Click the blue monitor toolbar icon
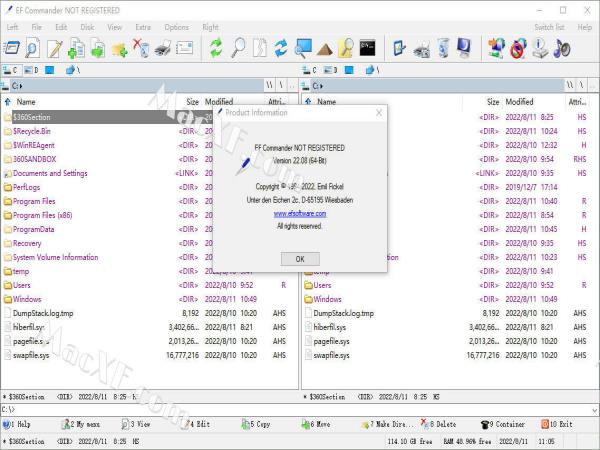This screenshot has height=450, width=600. click(x=464, y=48)
